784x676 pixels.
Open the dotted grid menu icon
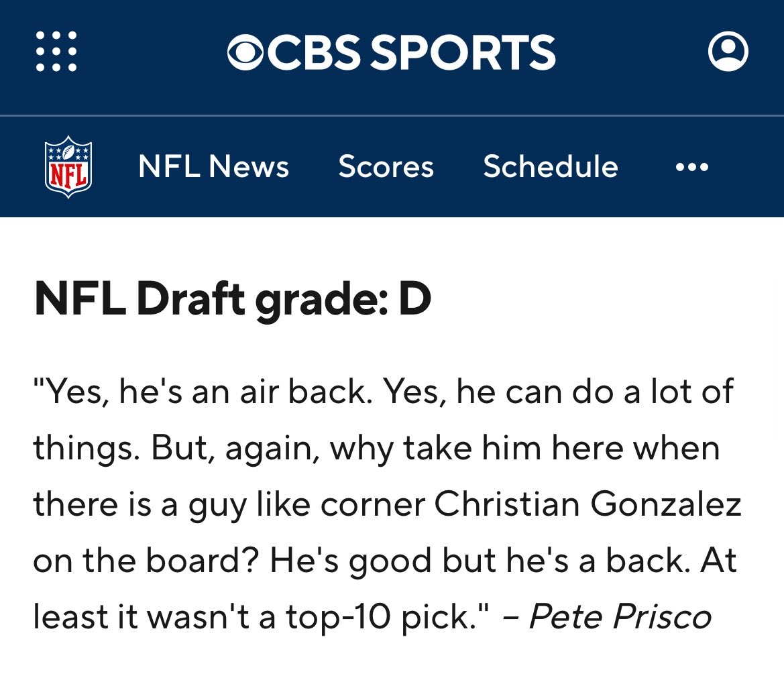tap(56, 52)
